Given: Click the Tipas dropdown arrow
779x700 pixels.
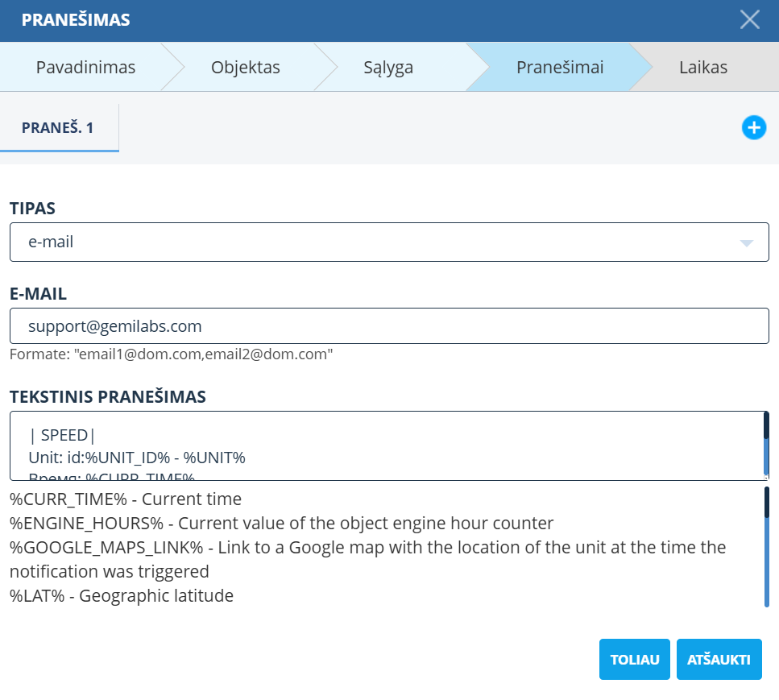Looking at the screenshot, I should 746,242.
